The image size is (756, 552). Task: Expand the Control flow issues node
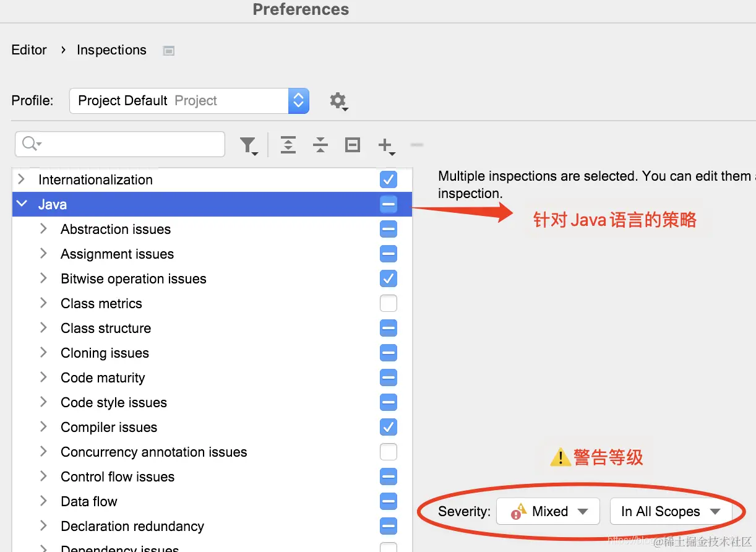(x=43, y=477)
